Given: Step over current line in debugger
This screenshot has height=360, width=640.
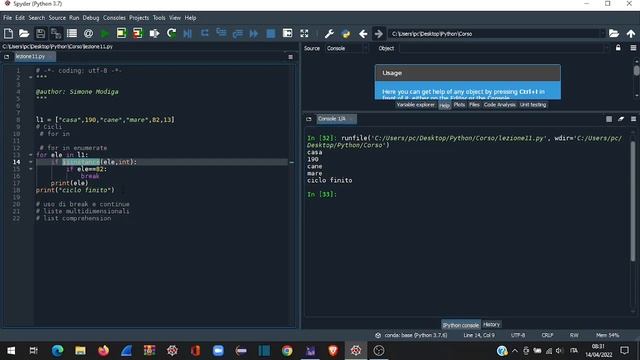Looking at the screenshot, I should click(204, 33).
